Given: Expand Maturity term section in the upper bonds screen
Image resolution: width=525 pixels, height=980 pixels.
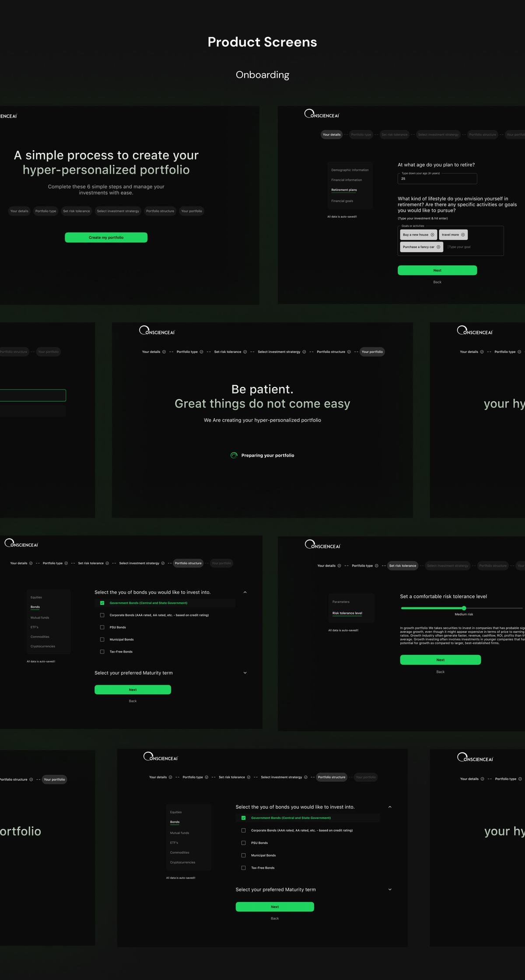Looking at the screenshot, I should point(245,673).
